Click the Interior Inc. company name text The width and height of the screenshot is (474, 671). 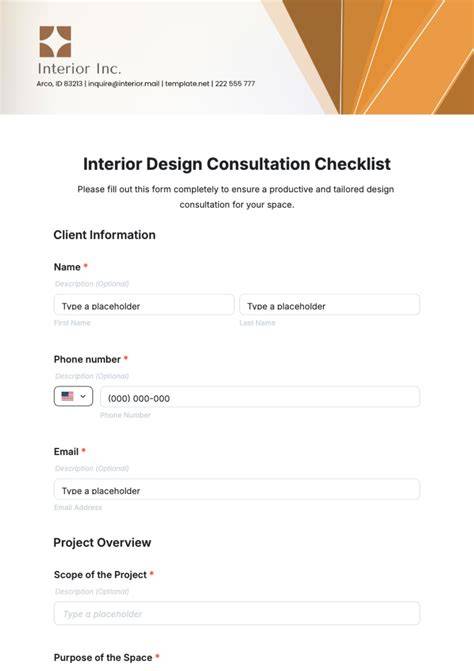[80, 68]
